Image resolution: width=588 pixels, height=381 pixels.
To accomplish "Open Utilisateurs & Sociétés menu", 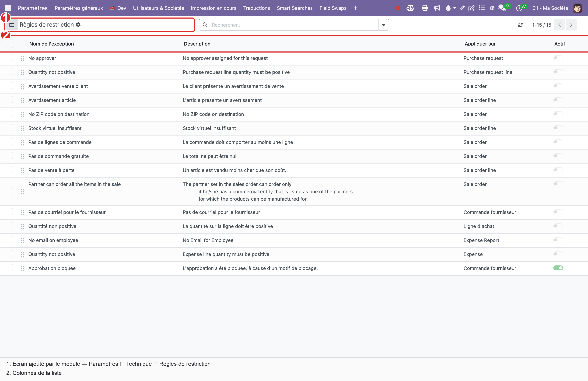I will click(158, 8).
